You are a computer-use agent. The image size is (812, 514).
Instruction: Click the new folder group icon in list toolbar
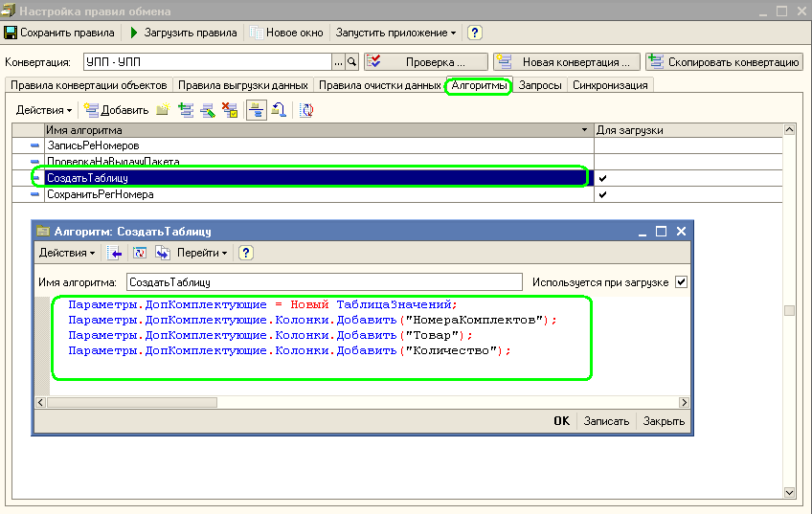[163, 110]
